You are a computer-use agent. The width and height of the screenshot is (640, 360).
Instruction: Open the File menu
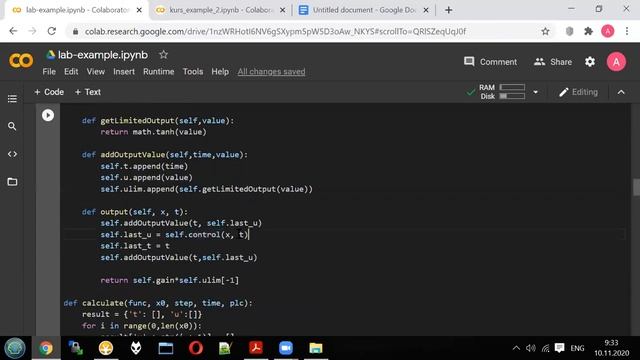tap(49, 72)
